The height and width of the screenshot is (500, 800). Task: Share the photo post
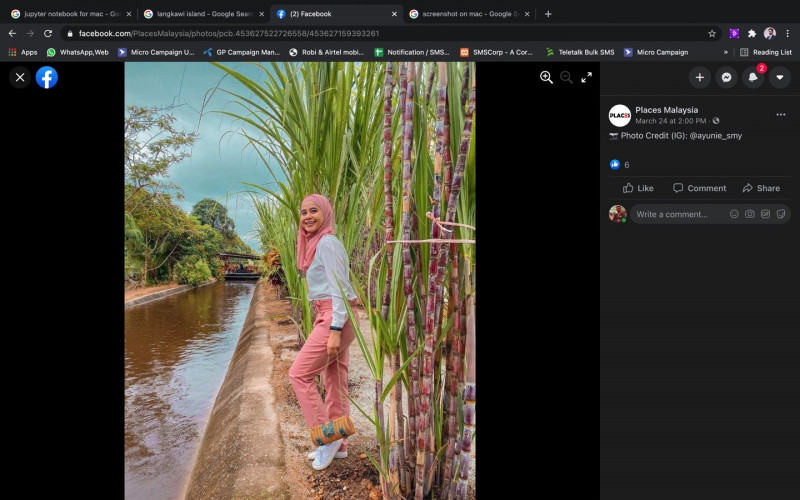click(760, 188)
